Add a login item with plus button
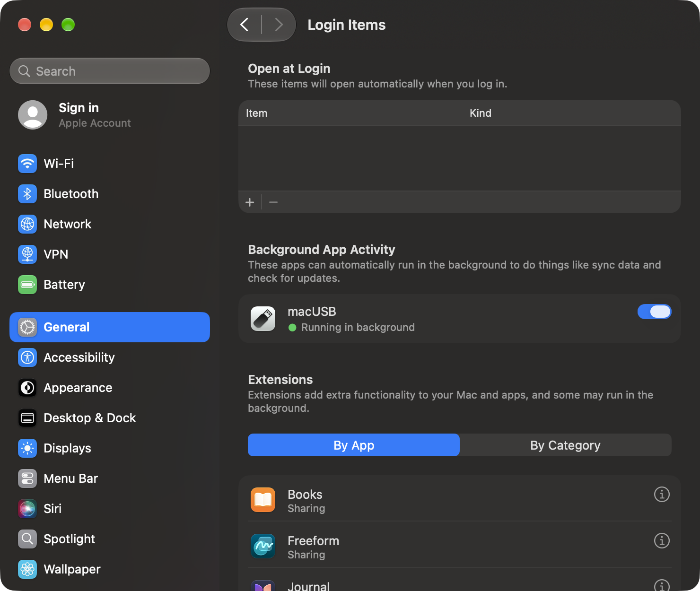This screenshot has width=700, height=591. coord(250,202)
